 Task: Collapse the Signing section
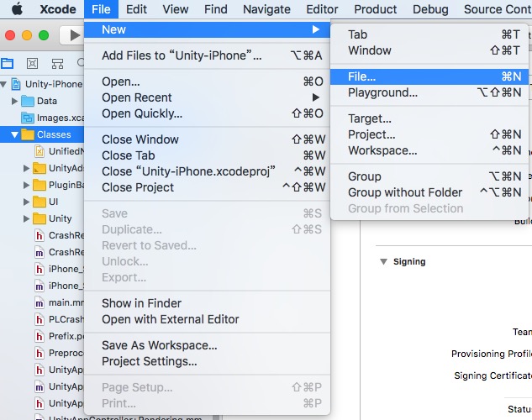point(384,262)
